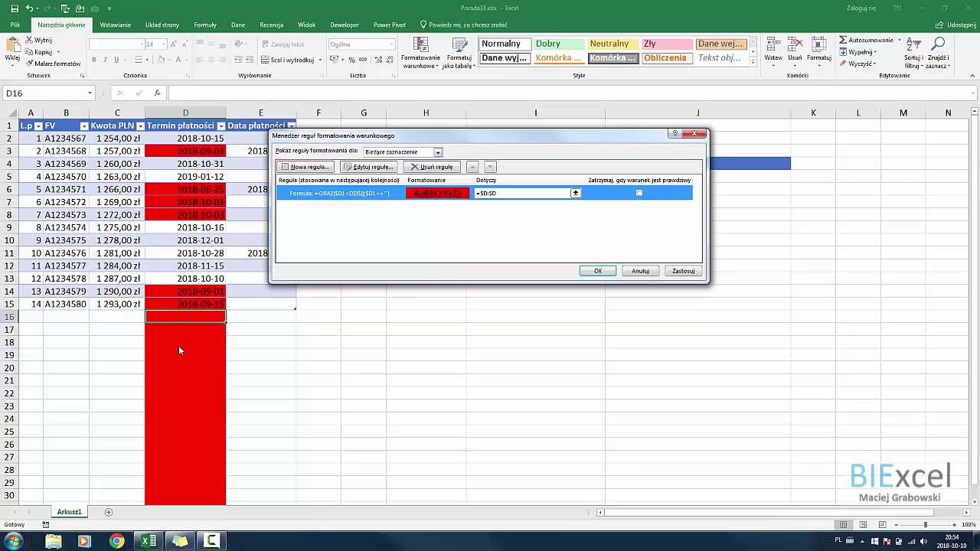Switch to Power Pivot ribbon tab
The height and width of the screenshot is (551, 980).
coord(389,24)
